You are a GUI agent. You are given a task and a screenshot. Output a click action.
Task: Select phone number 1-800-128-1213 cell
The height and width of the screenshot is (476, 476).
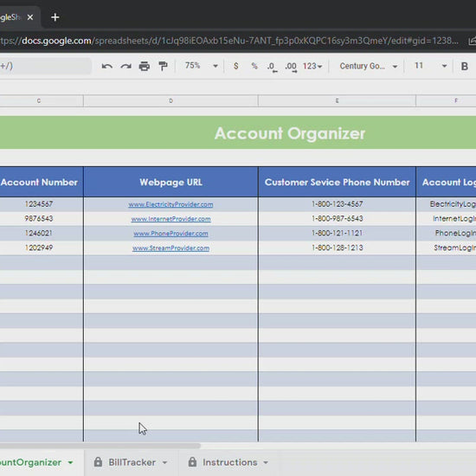tap(337, 248)
